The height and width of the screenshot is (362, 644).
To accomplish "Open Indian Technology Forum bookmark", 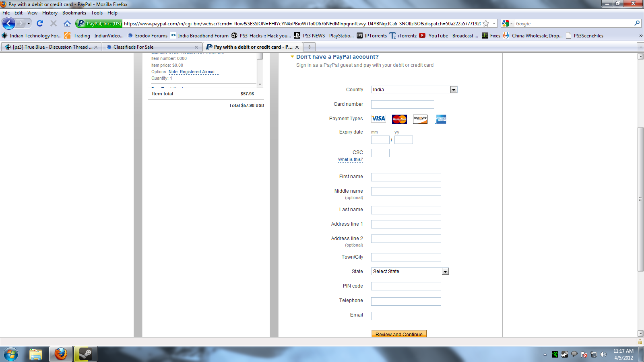I will pyautogui.click(x=32, y=35).
